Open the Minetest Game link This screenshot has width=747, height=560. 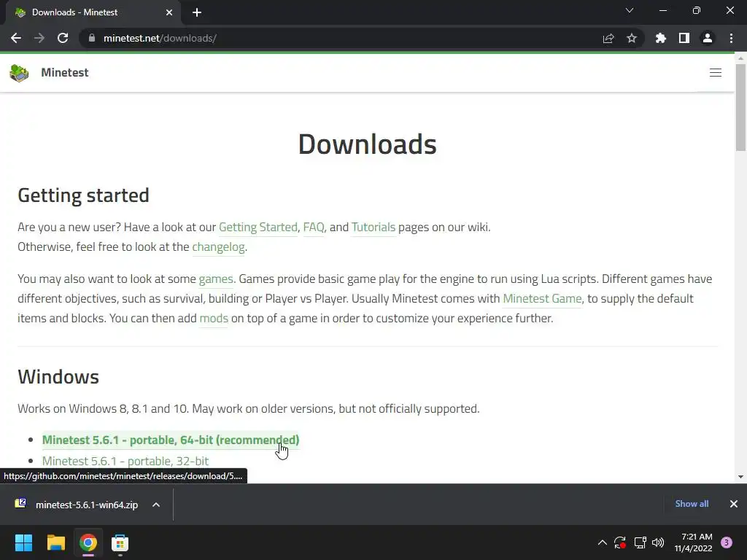[x=542, y=298]
